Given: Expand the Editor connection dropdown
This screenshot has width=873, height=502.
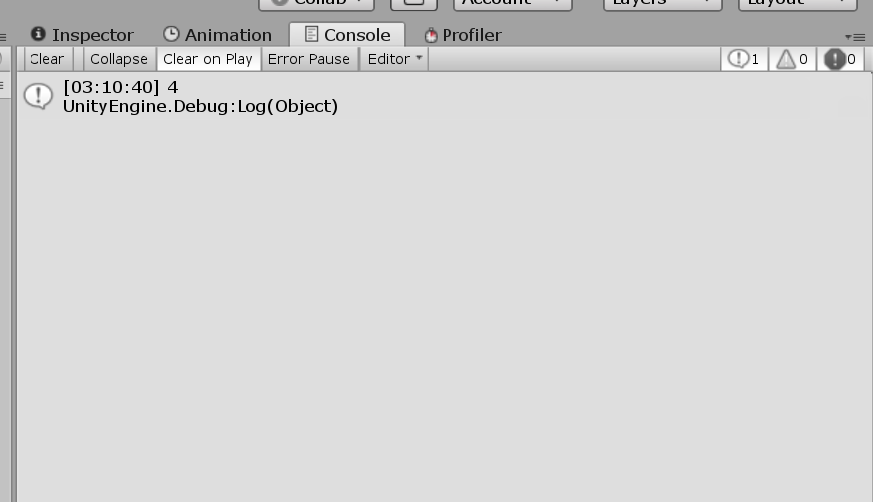Looking at the screenshot, I should [394, 59].
